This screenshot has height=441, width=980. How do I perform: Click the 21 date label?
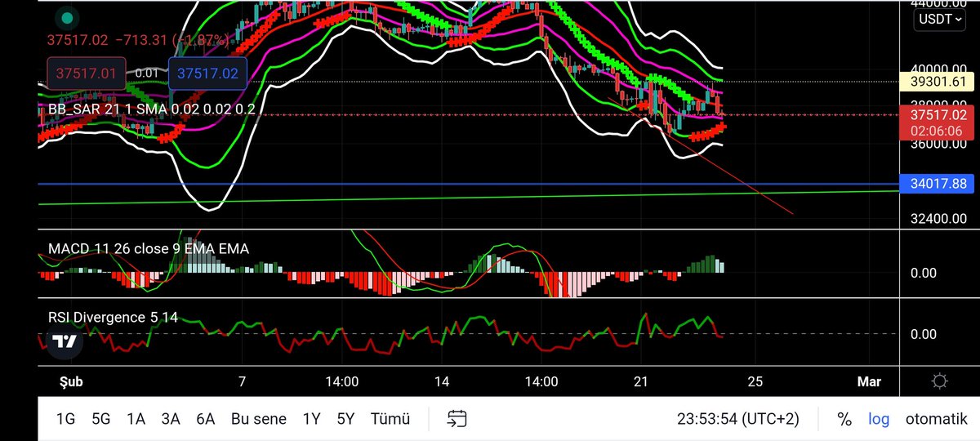point(641,381)
